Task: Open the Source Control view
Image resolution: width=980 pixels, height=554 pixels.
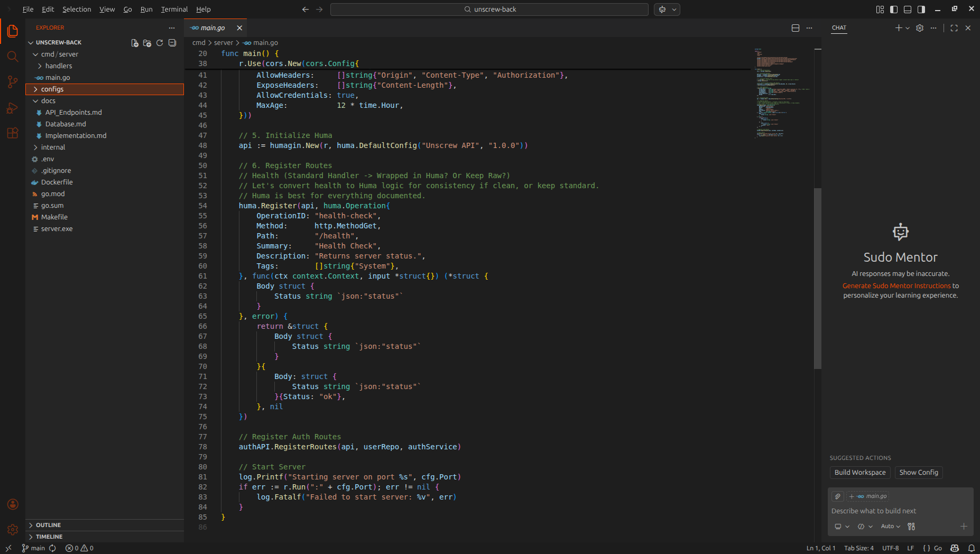Action: pyautogui.click(x=13, y=82)
